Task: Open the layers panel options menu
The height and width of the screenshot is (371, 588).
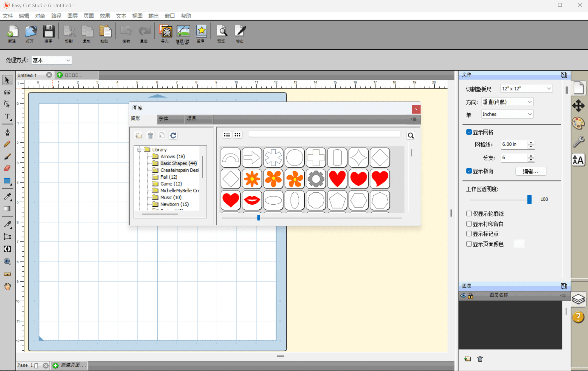Action: pos(563,295)
